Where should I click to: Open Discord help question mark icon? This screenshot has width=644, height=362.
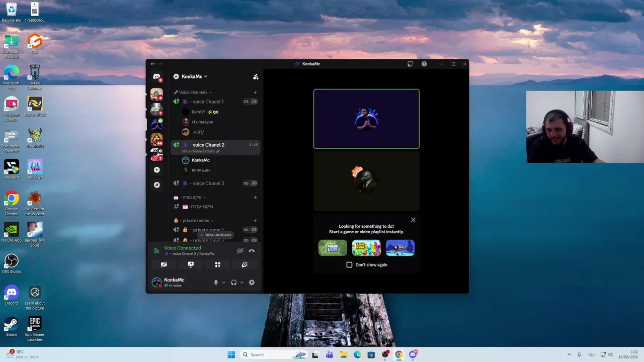click(x=424, y=64)
